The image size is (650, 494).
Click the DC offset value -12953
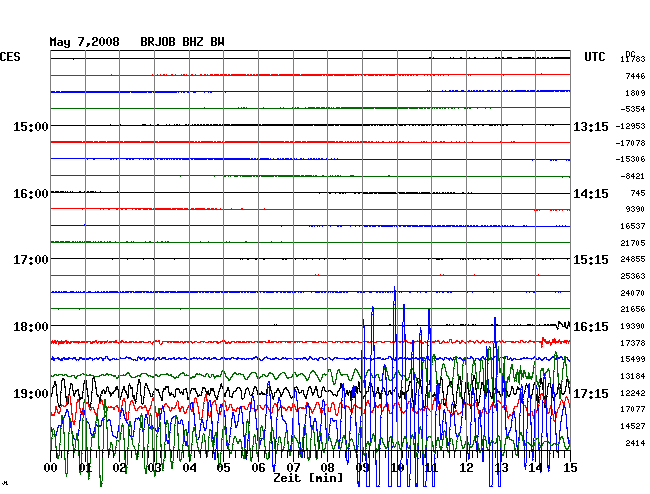pos(631,126)
